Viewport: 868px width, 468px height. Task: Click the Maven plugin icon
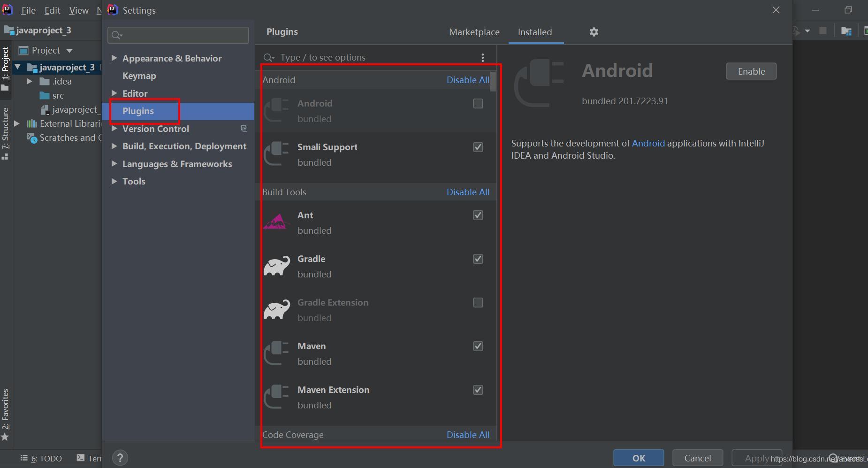point(276,353)
